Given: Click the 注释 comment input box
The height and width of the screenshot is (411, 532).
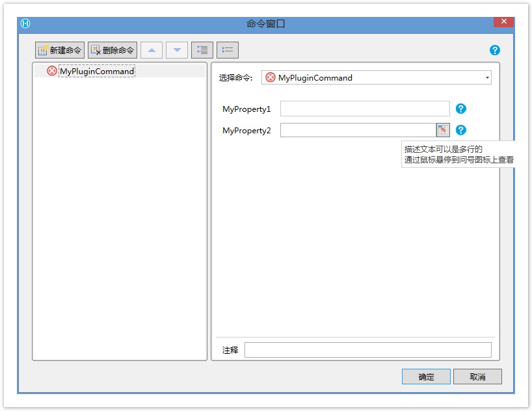Looking at the screenshot, I should click(367, 350).
